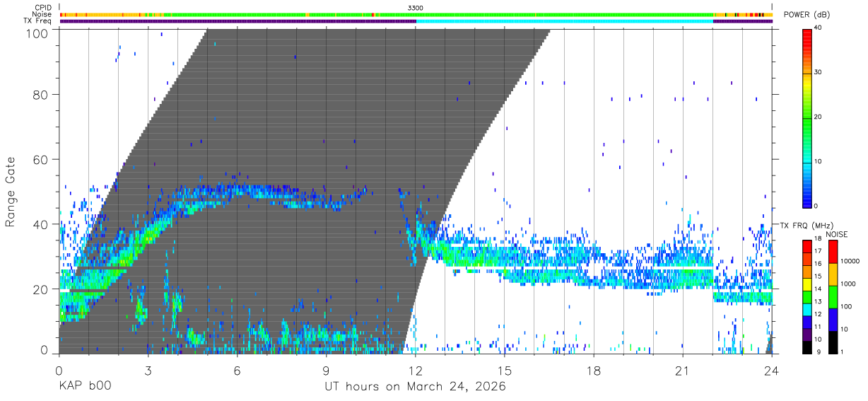The image size is (868, 401).
Task: Click the x-axis tick label 6
Action: click(x=237, y=371)
